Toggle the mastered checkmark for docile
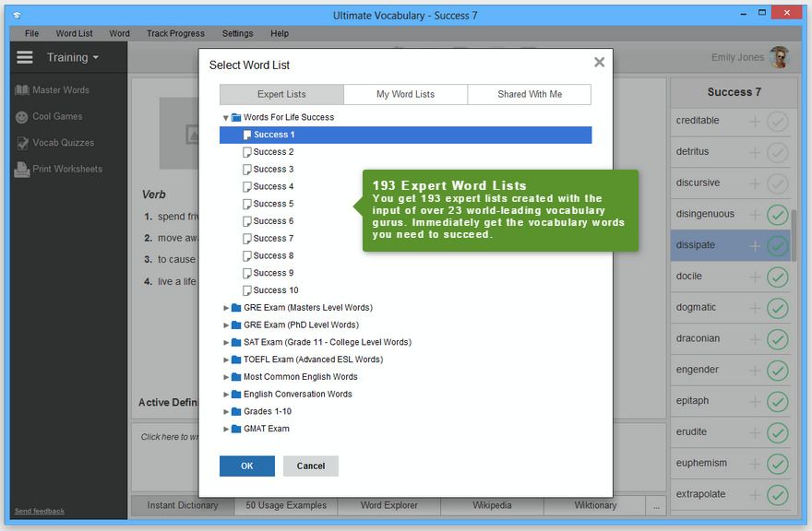The height and width of the screenshot is (531, 812). [x=778, y=277]
